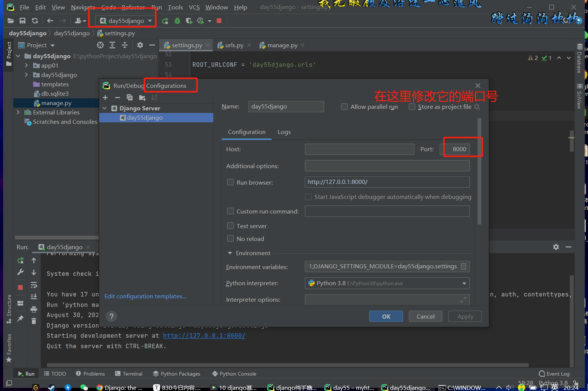Copy the selected run configuration
588x391 pixels.
(130, 98)
